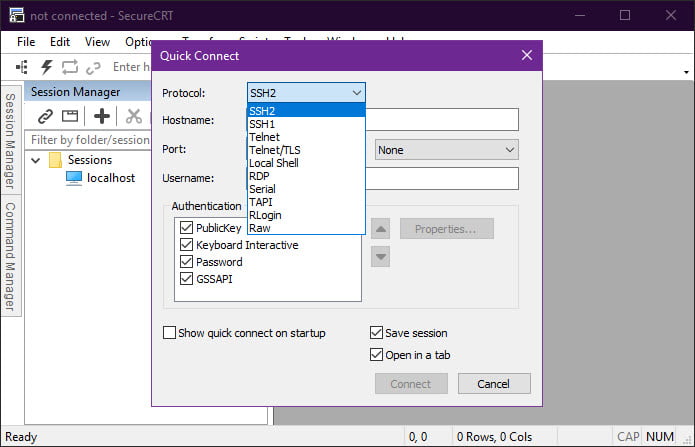
Task: Click the Session Manager panel header
Action: tap(87, 92)
